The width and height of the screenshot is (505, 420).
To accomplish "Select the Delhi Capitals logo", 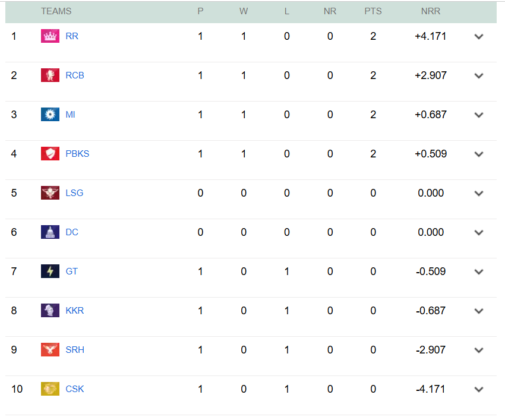I will pyautogui.click(x=50, y=232).
